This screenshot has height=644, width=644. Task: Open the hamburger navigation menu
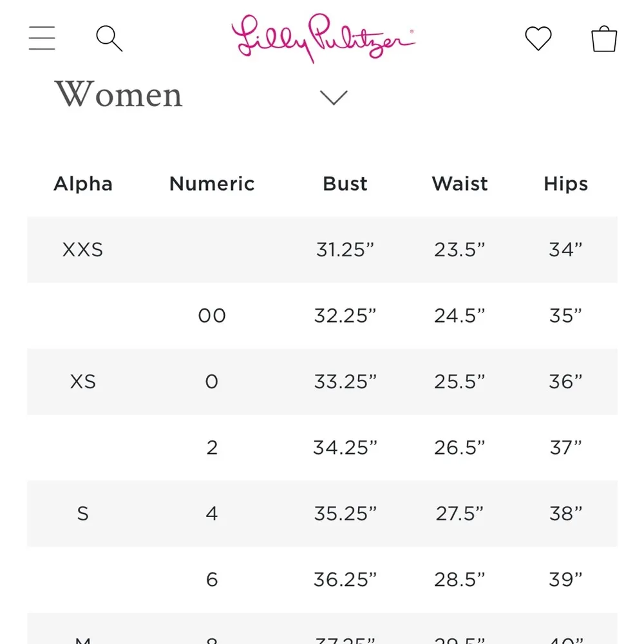pyautogui.click(x=42, y=38)
